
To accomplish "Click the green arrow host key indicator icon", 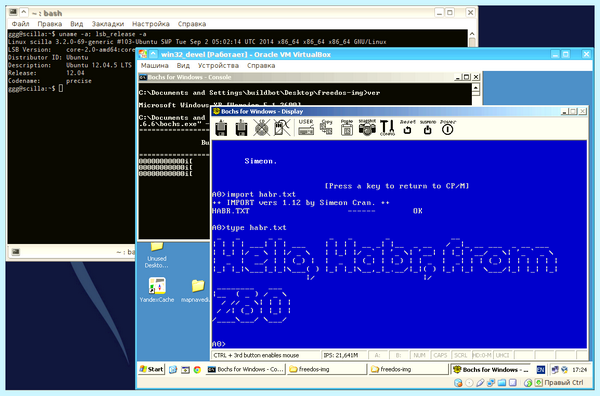I will tap(538, 383).
